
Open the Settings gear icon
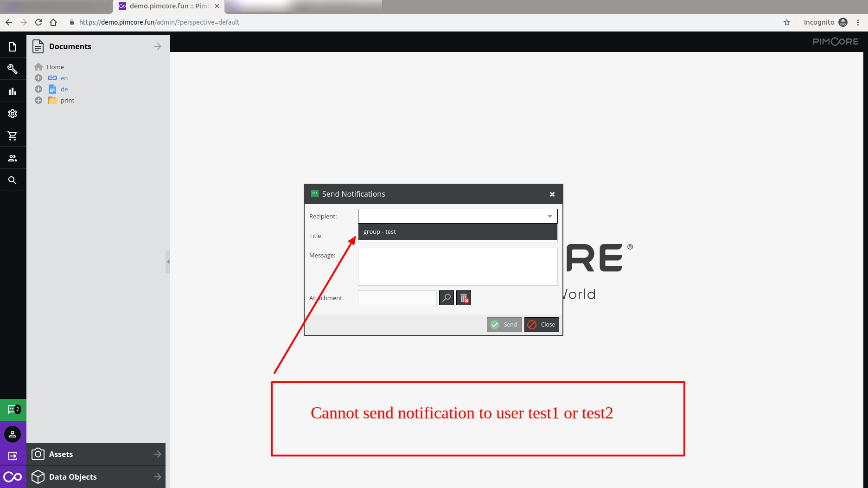point(13,113)
